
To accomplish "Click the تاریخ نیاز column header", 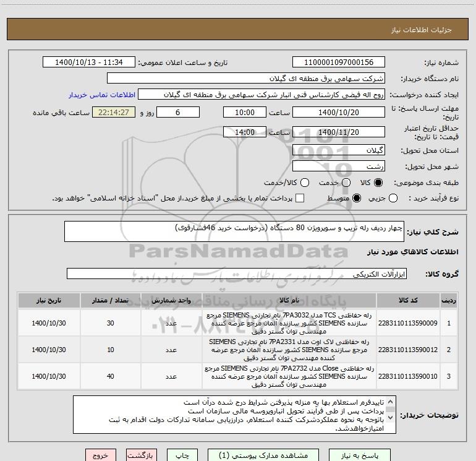I will (x=49, y=300).
